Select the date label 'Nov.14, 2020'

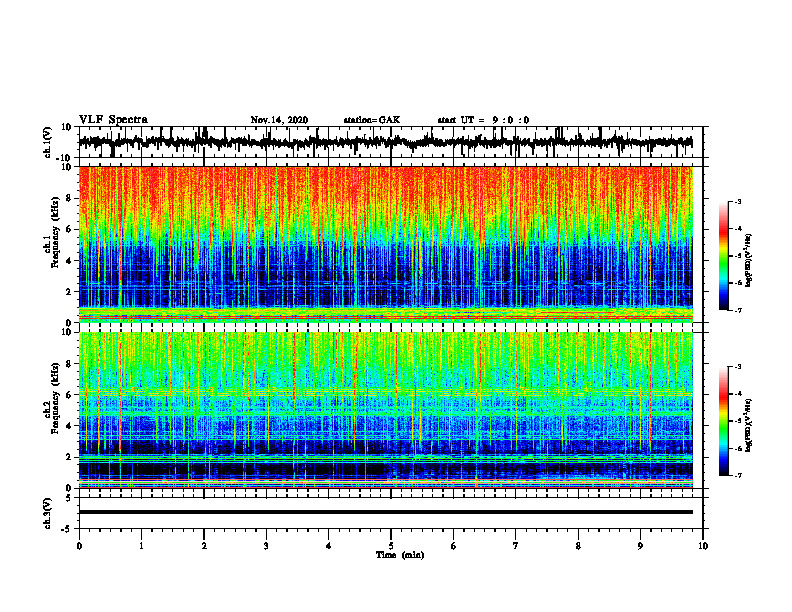coord(279,120)
